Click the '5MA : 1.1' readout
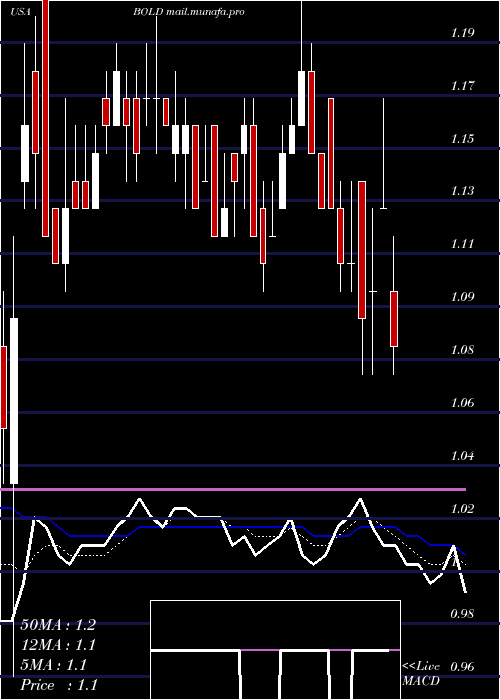The width and height of the screenshot is (500, 700). point(54,665)
